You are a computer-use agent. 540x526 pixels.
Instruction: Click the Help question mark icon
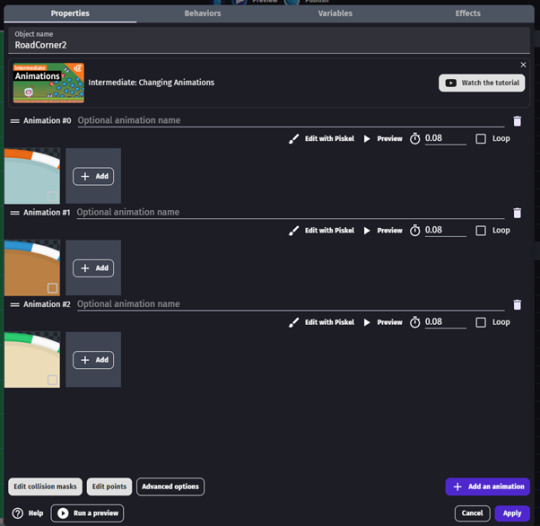pos(18,513)
